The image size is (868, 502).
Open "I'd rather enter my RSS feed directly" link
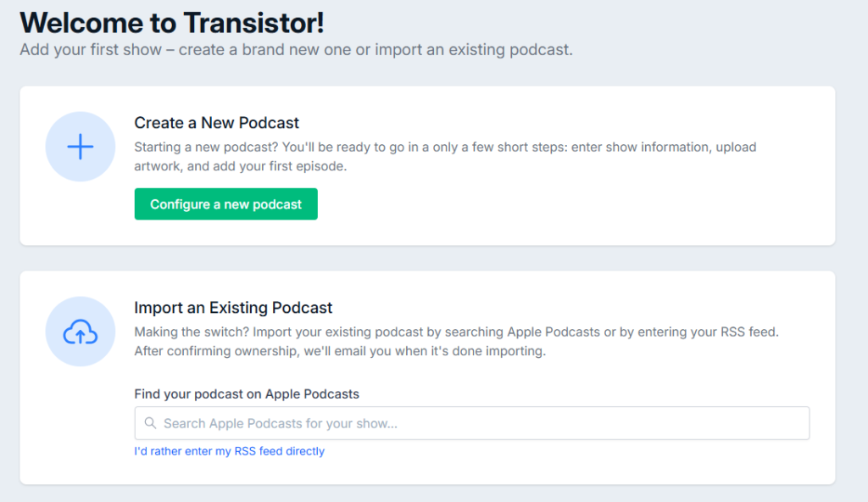pyautogui.click(x=229, y=451)
